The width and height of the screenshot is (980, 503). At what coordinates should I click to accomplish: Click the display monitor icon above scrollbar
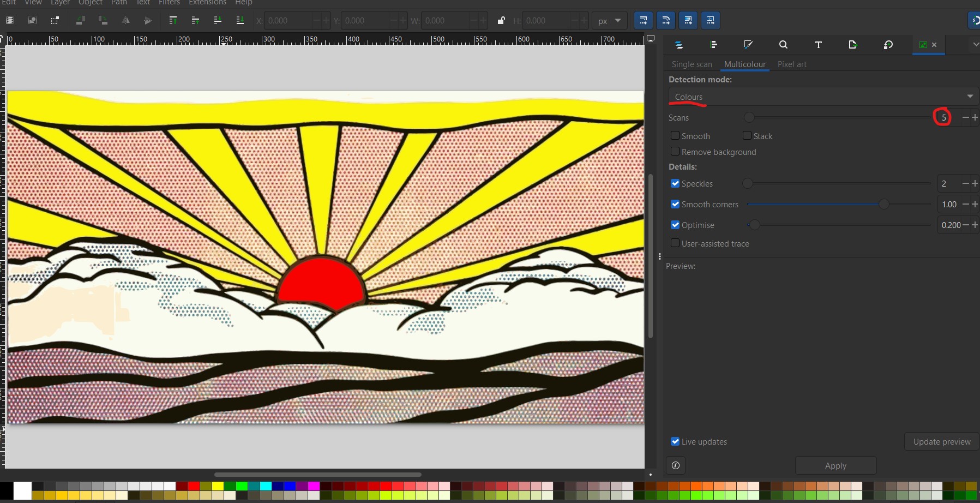tap(651, 39)
